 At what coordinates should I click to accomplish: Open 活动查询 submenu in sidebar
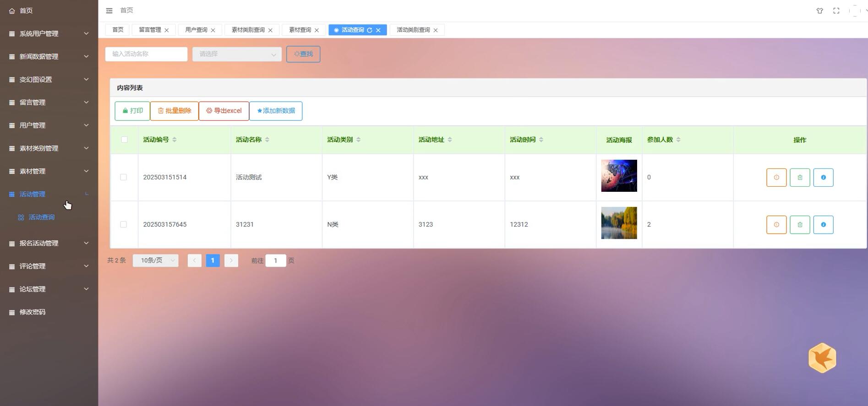[x=41, y=217]
